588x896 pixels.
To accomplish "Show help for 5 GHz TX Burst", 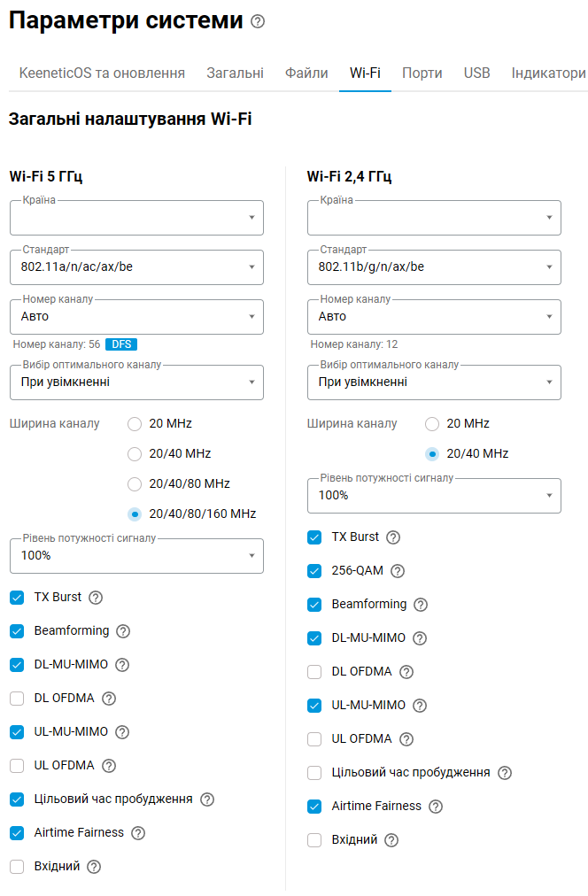I will tap(96, 598).
